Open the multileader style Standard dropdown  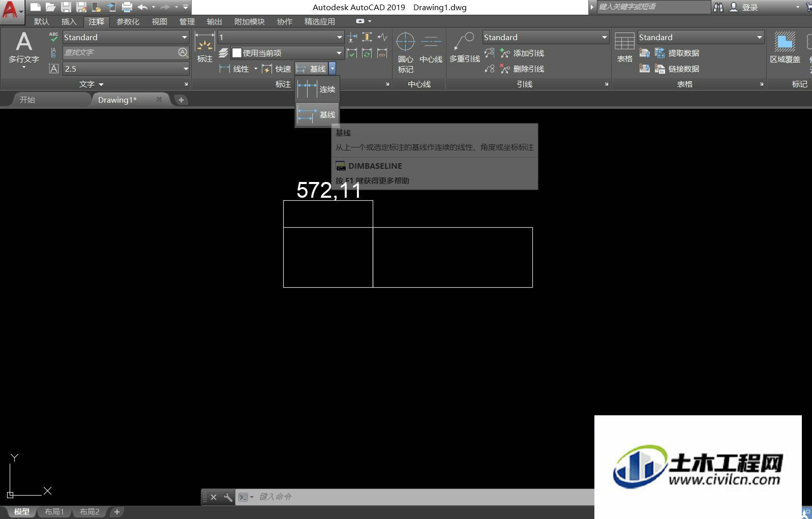pos(605,37)
